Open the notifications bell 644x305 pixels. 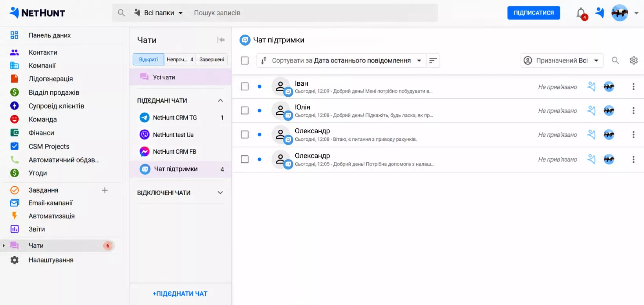[581, 13]
